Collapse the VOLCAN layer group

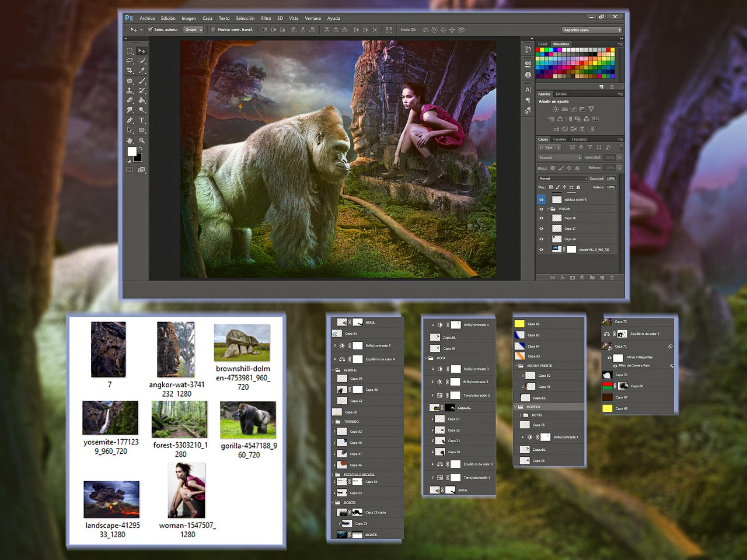[x=548, y=209]
